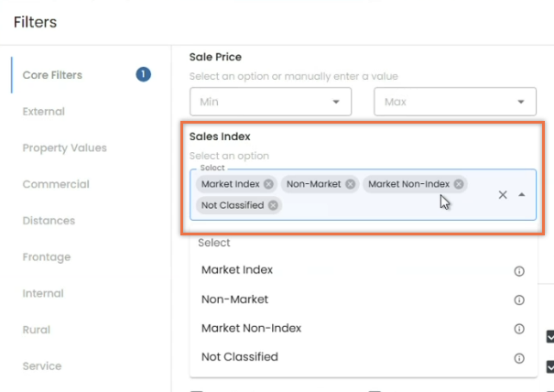Image resolution: width=554 pixels, height=392 pixels.
Task: Clear all Sales Index selections
Action: pyautogui.click(x=503, y=195)
